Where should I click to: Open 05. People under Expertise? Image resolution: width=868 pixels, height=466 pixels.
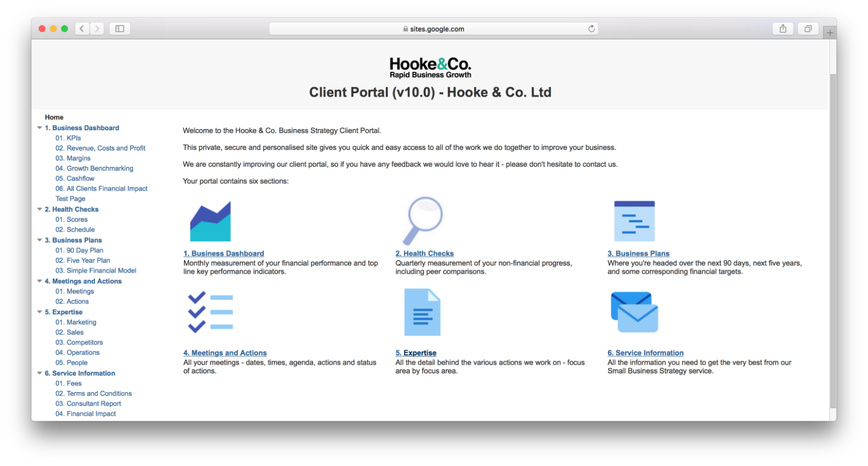click(72, 363)
